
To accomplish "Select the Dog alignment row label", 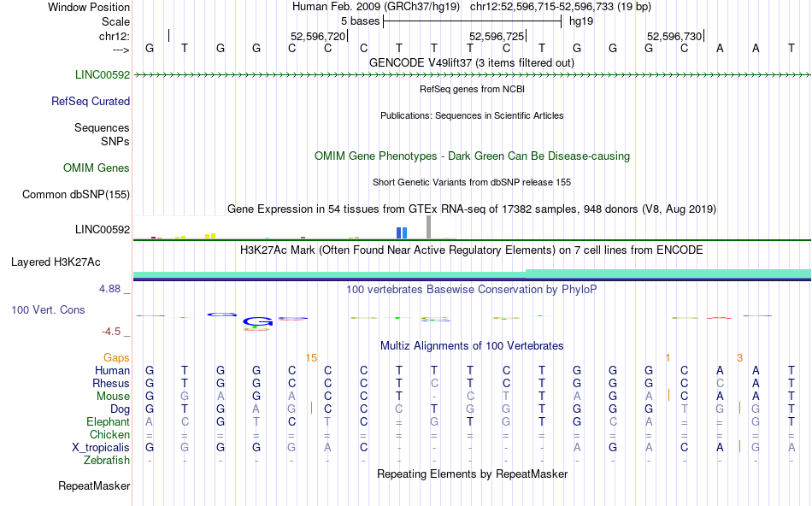I will pyautogui.click(x=120, y=409).
